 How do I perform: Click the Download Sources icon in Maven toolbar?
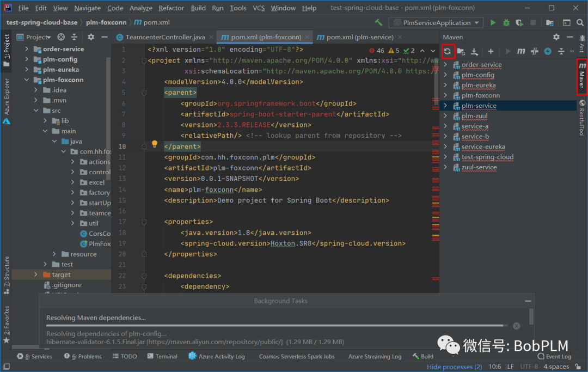click(474, 51)
